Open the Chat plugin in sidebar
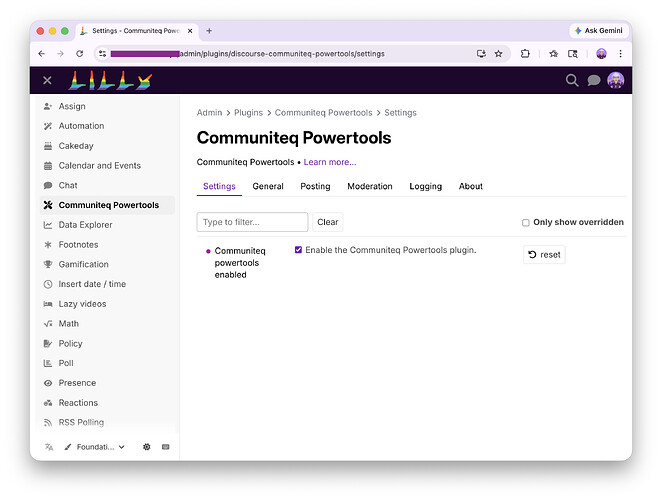Viewport: 662px width, 499px height. coord(107,185)
